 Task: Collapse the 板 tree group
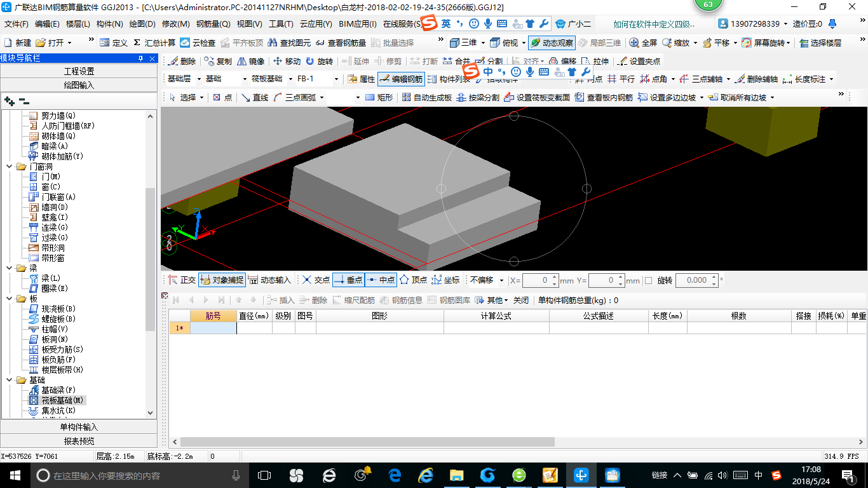[9, 299]
